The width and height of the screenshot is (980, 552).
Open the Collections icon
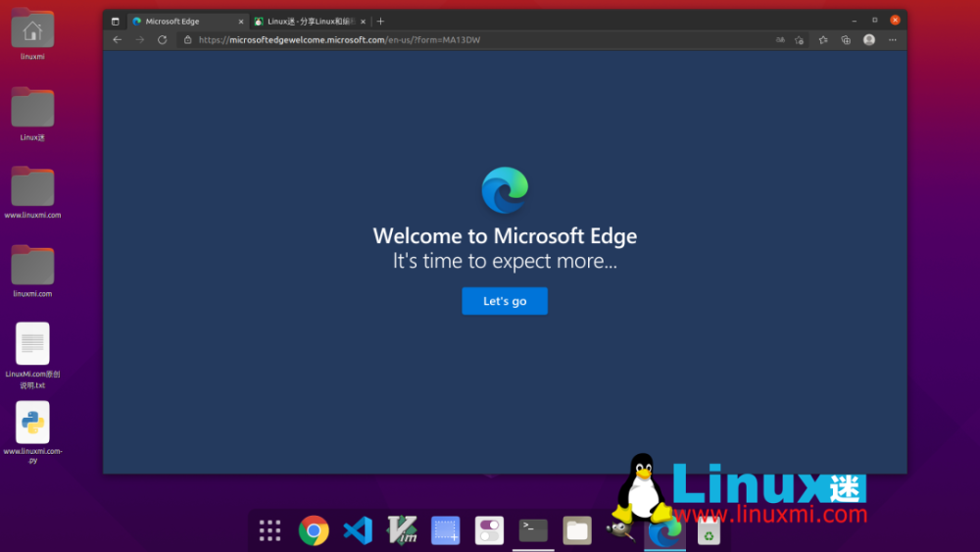[x=846, y=39]
